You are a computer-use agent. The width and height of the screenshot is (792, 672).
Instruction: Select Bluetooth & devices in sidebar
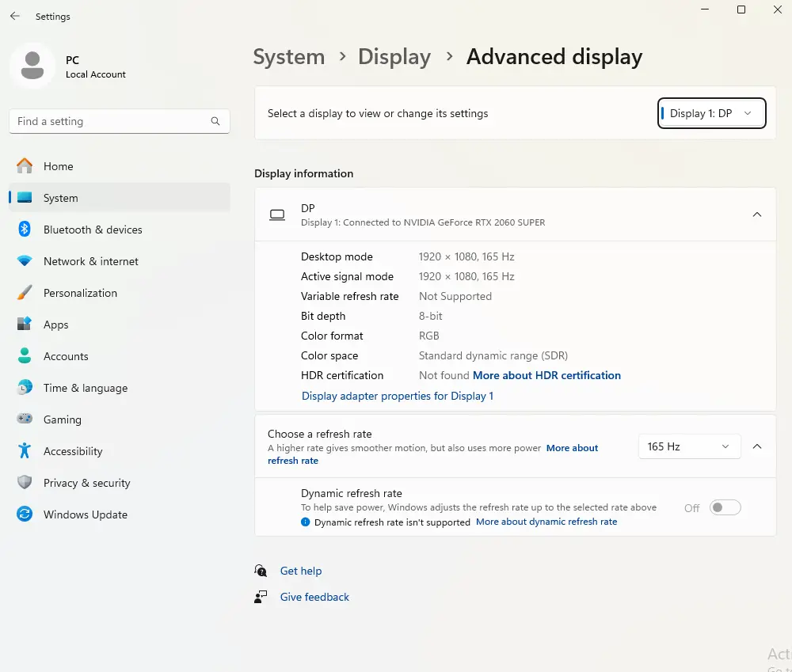120,230
